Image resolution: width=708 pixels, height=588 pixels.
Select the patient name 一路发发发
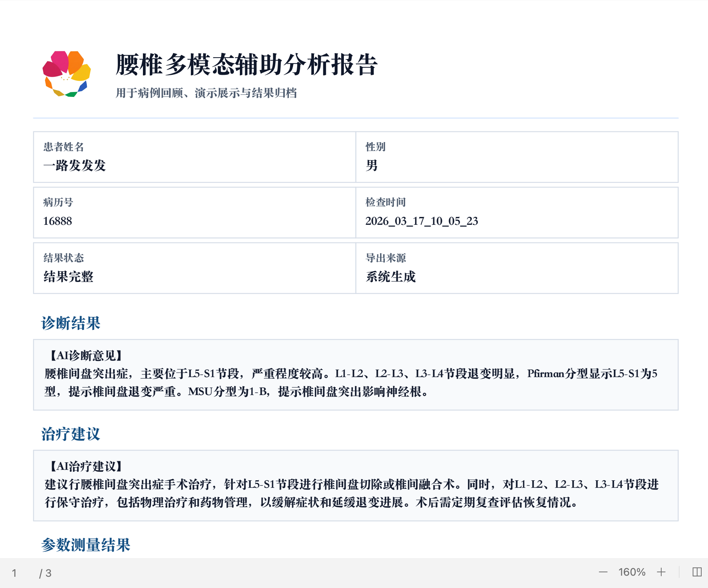click(75, 166)
